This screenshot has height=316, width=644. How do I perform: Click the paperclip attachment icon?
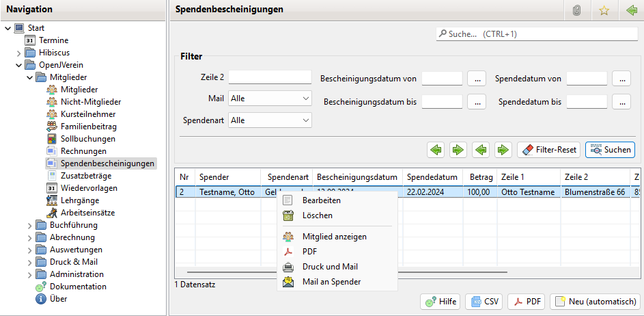coord(576,10)
